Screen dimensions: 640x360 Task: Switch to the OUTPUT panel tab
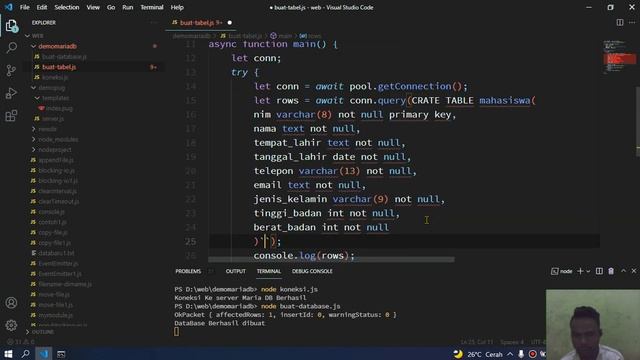pos(236,271)
